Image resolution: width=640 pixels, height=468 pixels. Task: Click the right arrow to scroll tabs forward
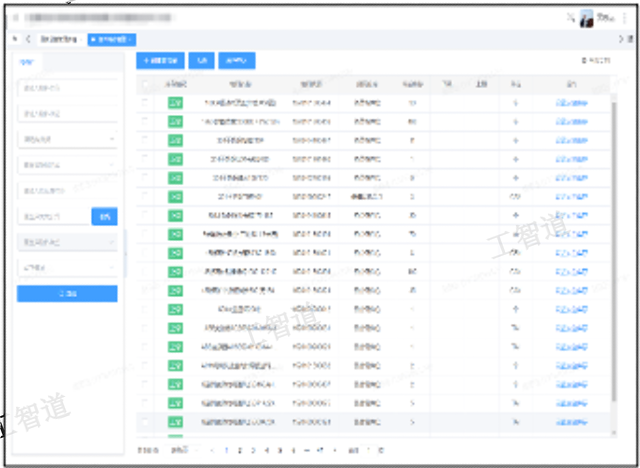click(621, 39)
